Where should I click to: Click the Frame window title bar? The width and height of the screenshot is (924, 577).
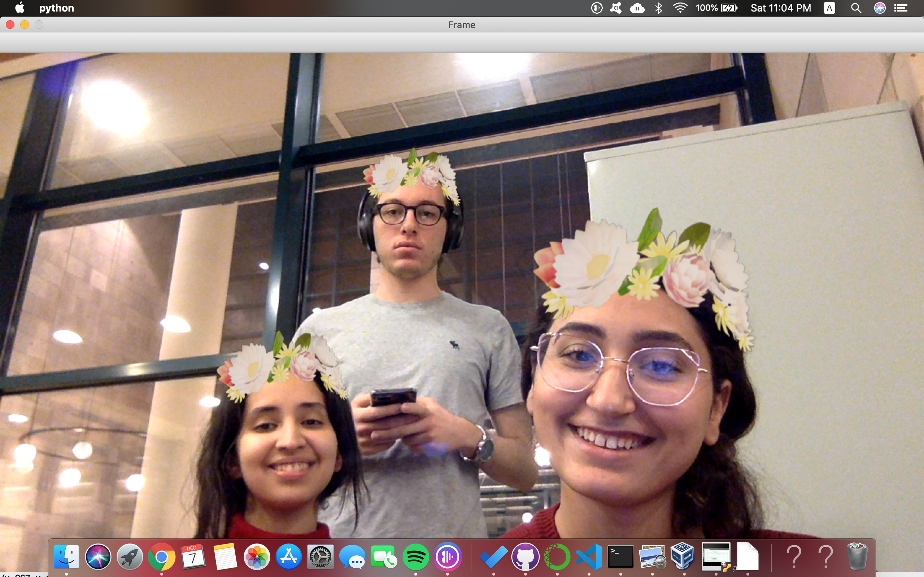pos(462,25)
